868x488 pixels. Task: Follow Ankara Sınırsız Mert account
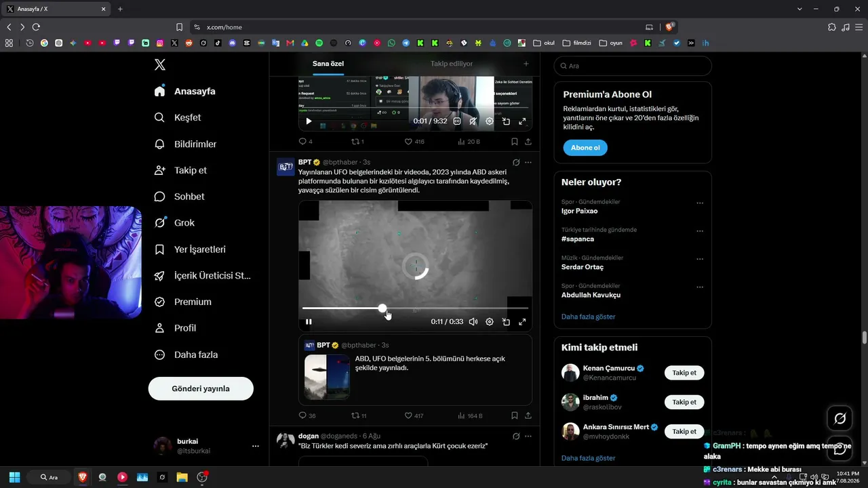click(684, 431)
